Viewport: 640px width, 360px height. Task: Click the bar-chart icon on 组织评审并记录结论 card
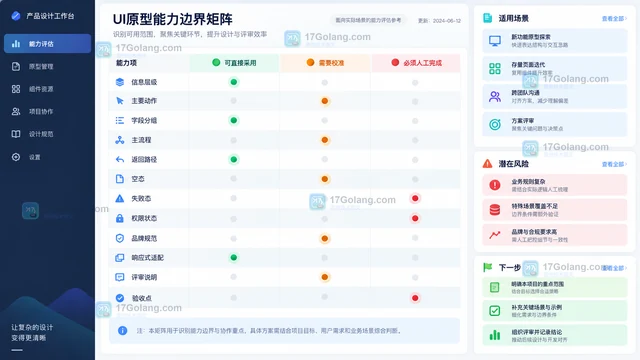(x=495, y=335)
